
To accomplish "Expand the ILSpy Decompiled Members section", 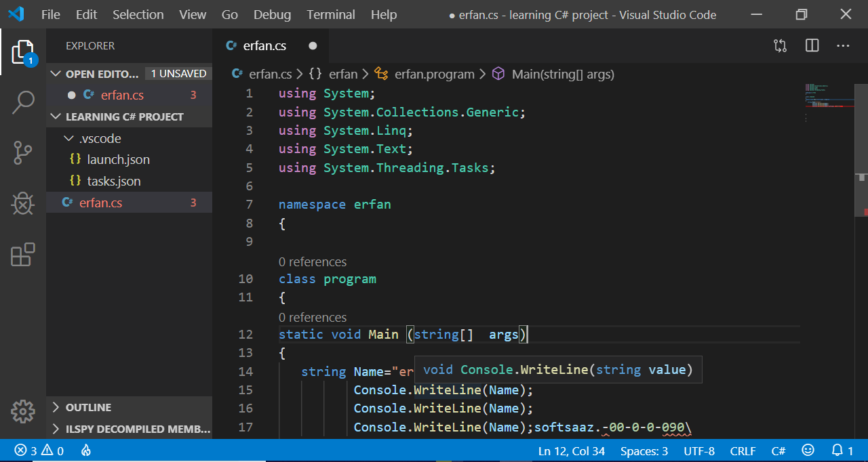I will coord(138,429).
